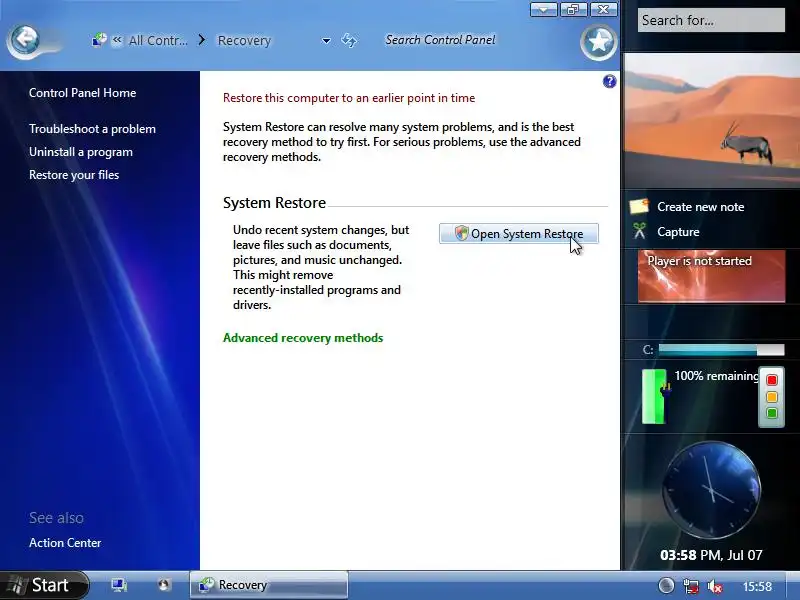This screenshot has height=600, width=800.
Task: Click Create new note in sidebar
Action: click(700, 207)
